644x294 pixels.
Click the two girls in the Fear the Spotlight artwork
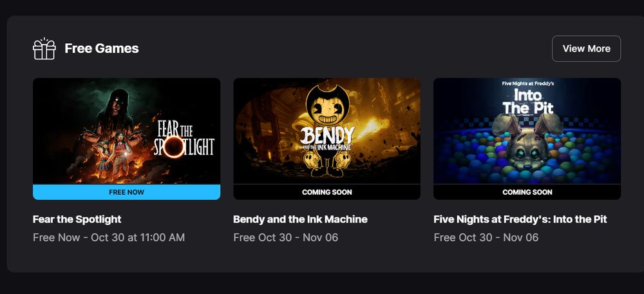111,153
